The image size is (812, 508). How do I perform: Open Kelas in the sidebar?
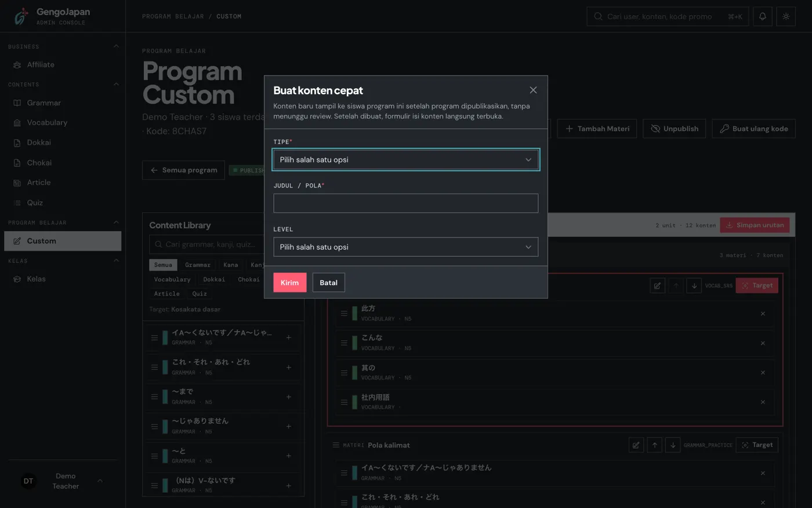point(63,279)
